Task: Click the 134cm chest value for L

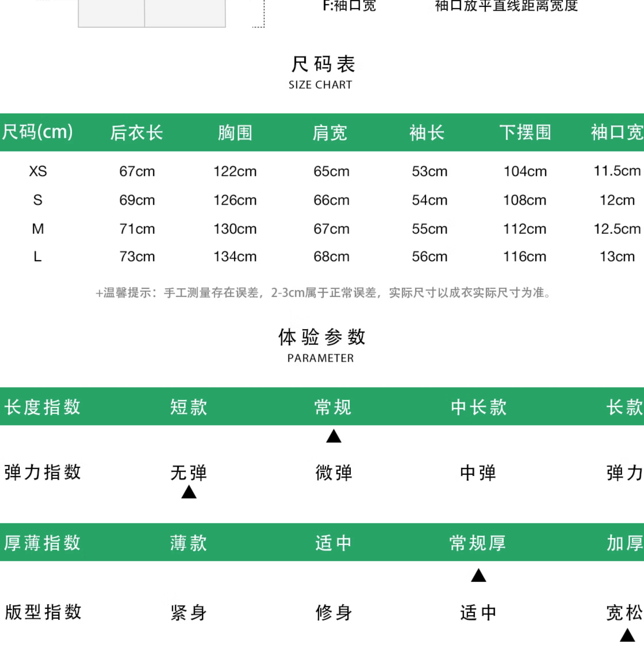Action: [x=235, y=257]
